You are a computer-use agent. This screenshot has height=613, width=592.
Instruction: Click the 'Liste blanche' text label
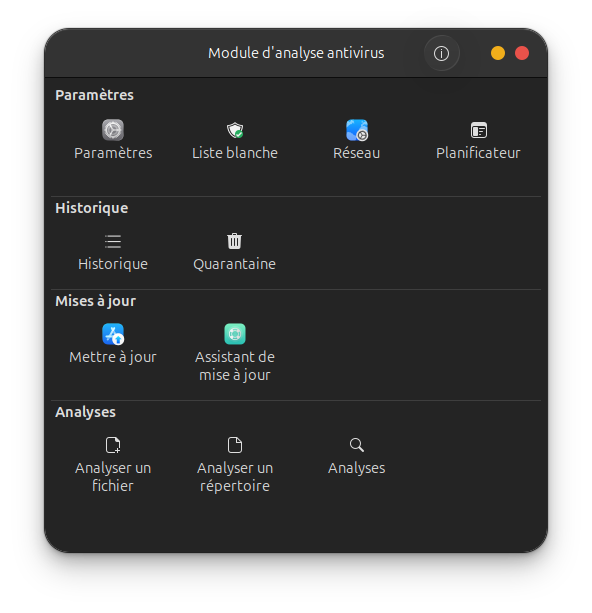[x=235, y=153]
